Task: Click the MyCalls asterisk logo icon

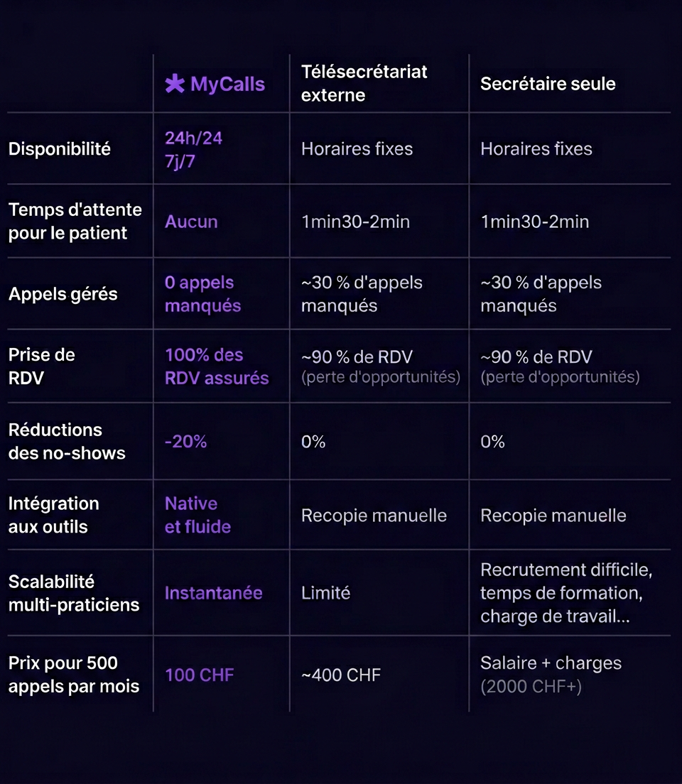Action: [x=175, y=85]
